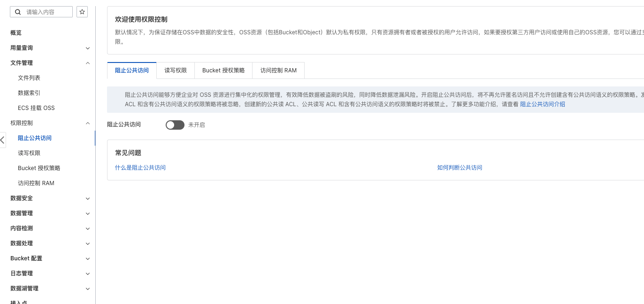Viewport: 644px width, 304px height.
Task: Collapse sidebar with the left arrow handle
Action: tap(3, 140)
